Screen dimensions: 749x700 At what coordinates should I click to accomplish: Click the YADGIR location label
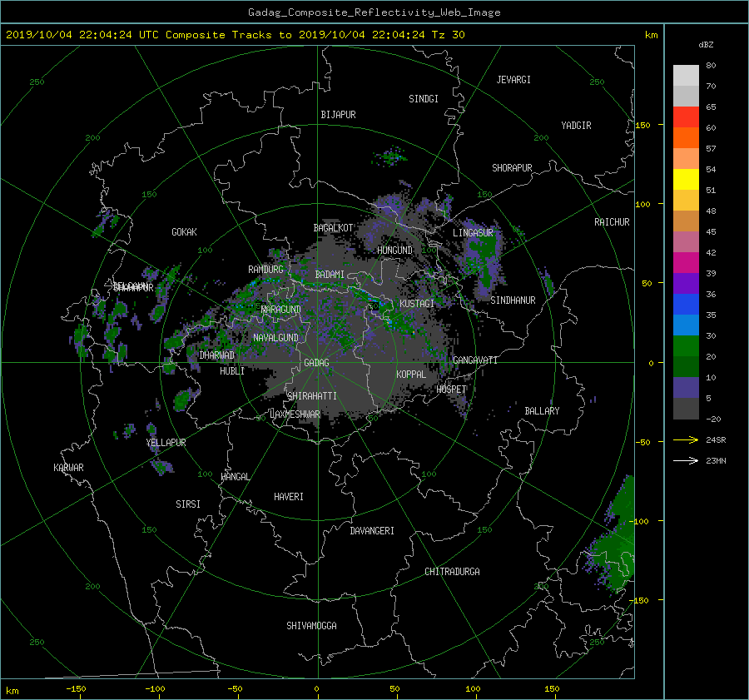click(x=576, y=126)
